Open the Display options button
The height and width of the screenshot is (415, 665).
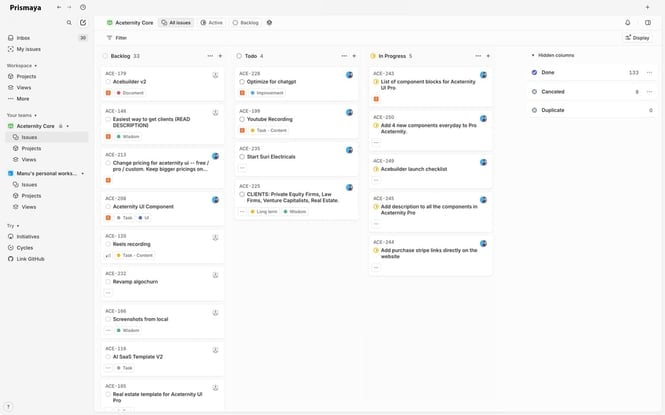tap(636, 38)
